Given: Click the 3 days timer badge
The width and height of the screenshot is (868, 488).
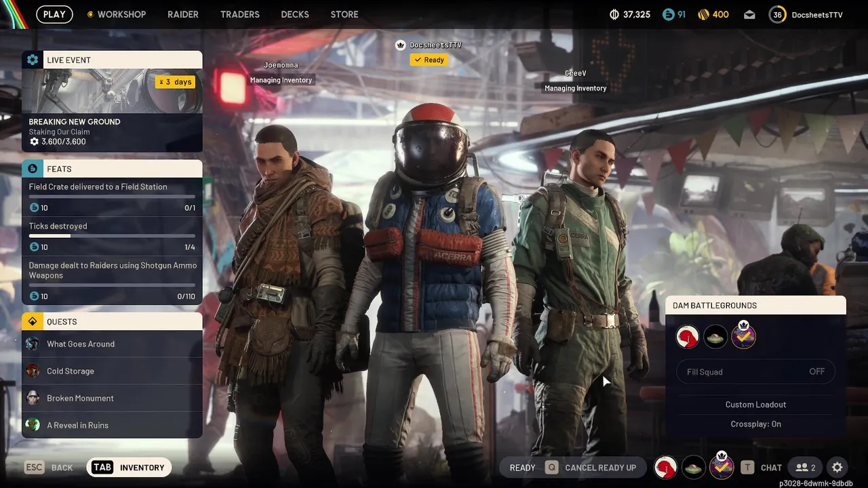Looking at the screenshot, I should [x=175, y=82].
